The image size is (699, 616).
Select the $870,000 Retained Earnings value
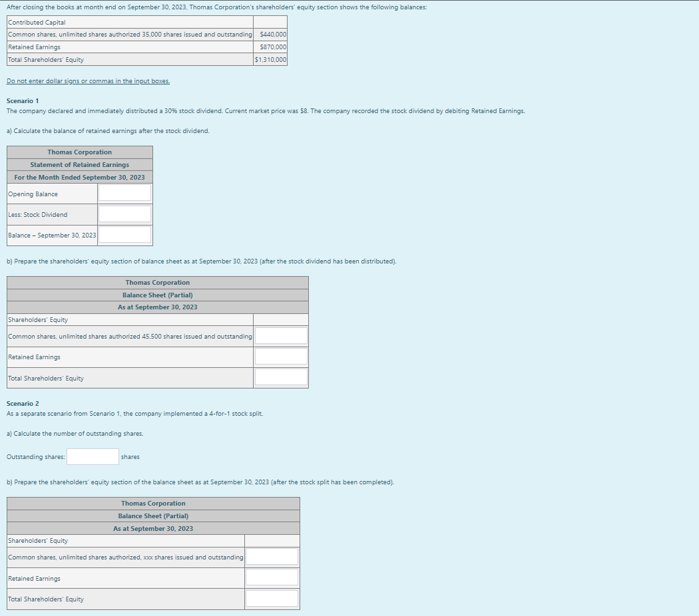coord(270,47)
